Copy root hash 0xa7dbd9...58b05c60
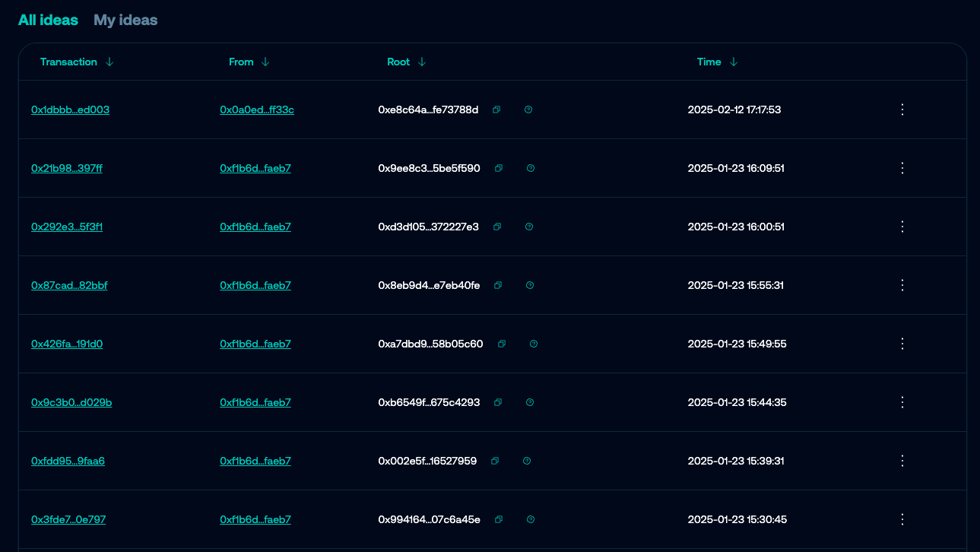Image resolution: width=980 pixels, height=552 pixels. pyautogui.click(x=502, y=344)
